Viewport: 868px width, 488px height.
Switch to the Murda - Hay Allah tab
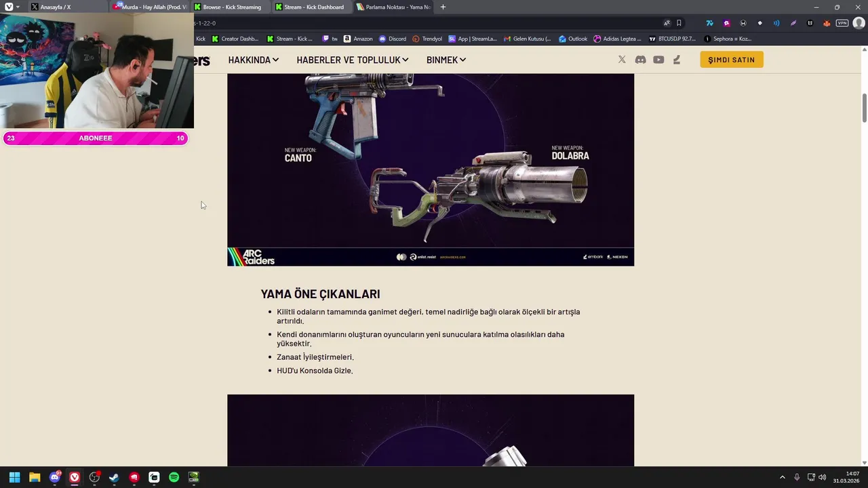[150, 7]
